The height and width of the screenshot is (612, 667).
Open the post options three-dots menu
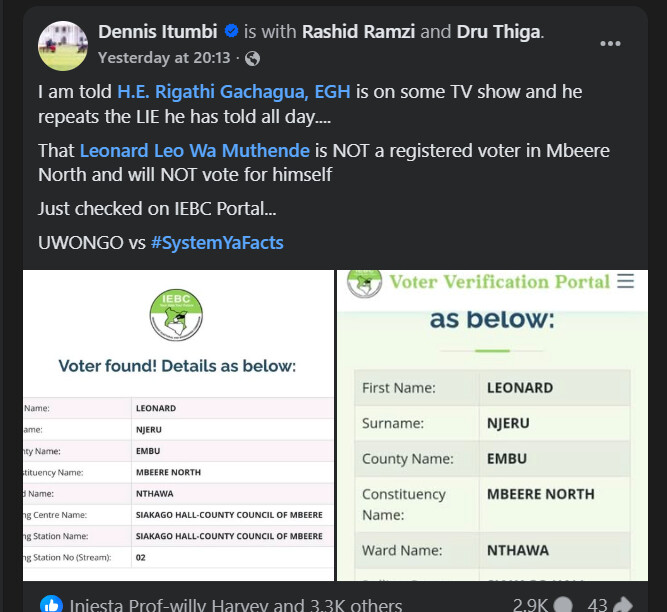610,44
